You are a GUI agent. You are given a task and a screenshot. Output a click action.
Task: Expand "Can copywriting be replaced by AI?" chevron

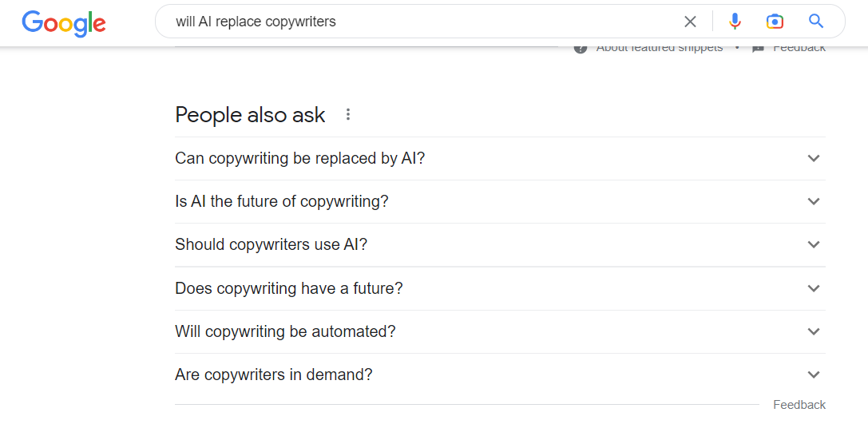pyautogui.click(x=814, y=158)
